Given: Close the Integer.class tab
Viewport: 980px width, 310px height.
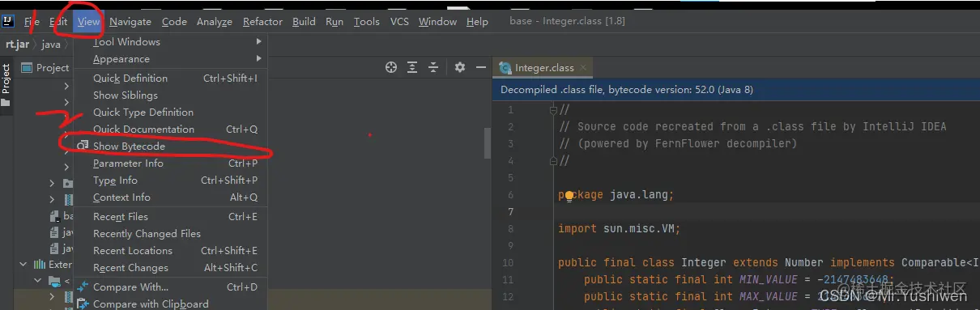Looking at the screenshot, I should [x=583, y=68].
